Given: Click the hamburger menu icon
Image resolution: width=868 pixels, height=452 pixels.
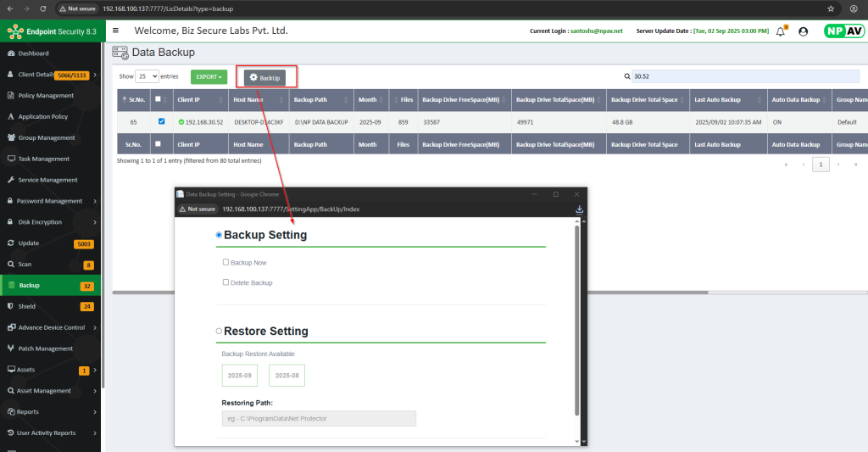Looking at the screenshot, I should [x=116, y=31].
